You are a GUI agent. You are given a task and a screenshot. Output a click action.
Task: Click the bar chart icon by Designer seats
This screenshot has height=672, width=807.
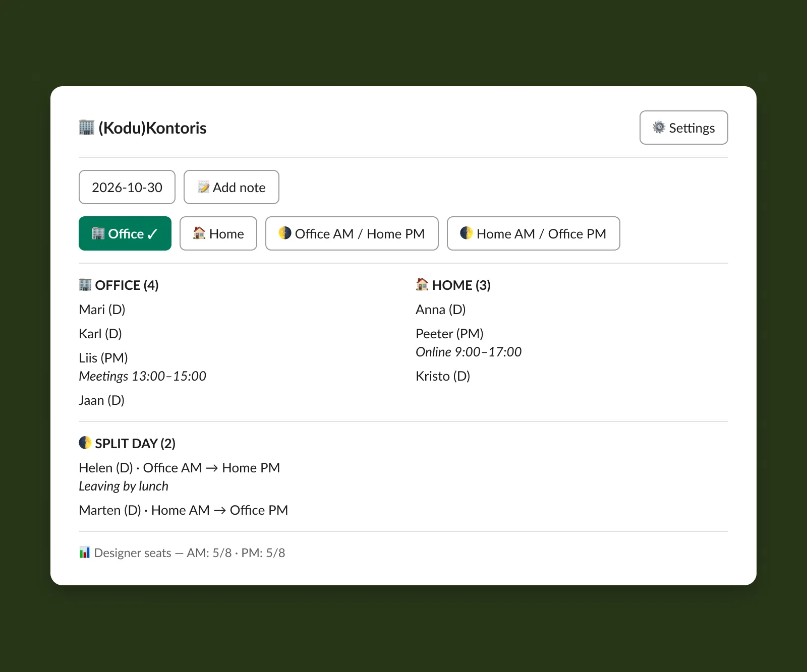(x=85, y=552)
